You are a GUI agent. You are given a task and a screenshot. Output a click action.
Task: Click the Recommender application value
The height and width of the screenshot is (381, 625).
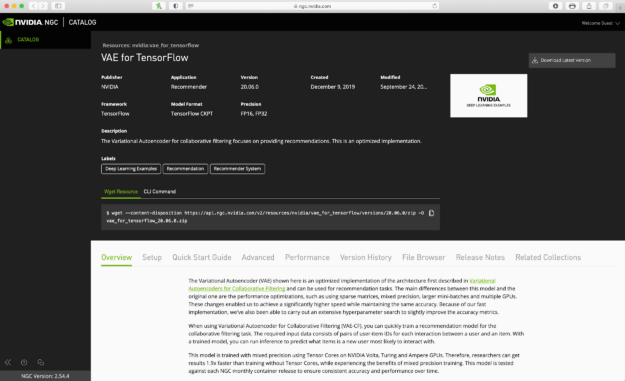pyautogui.click(x=189, y=87)
